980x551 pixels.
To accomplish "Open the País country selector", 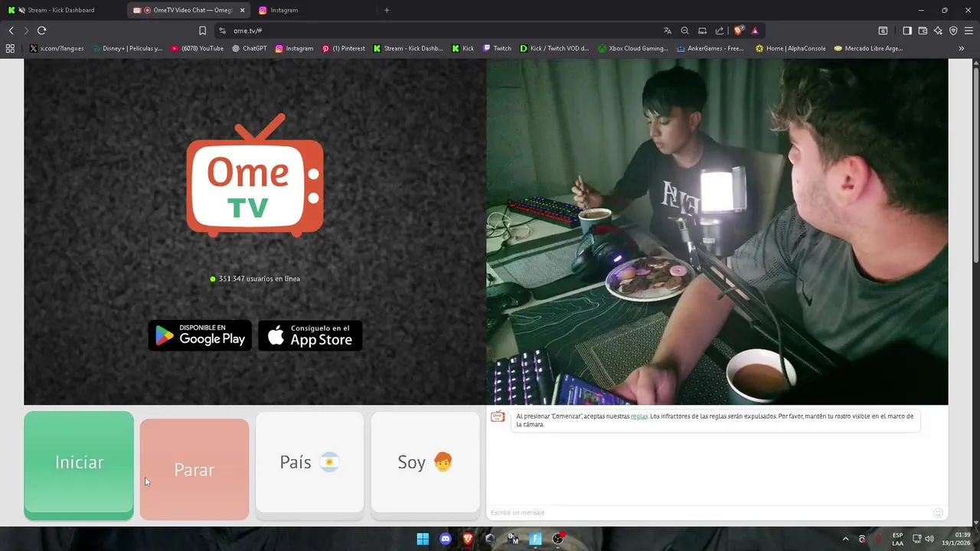I will coord(309,462).
